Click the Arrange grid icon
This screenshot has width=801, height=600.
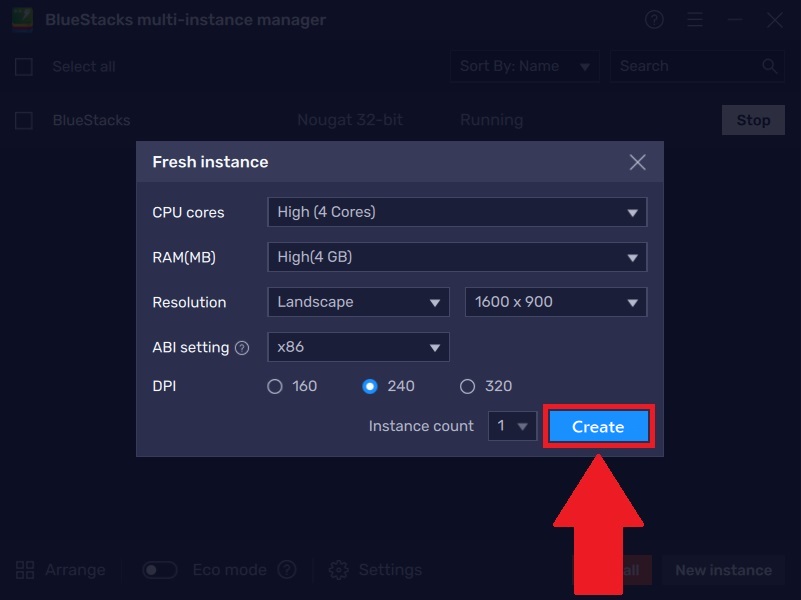point(25,570)
